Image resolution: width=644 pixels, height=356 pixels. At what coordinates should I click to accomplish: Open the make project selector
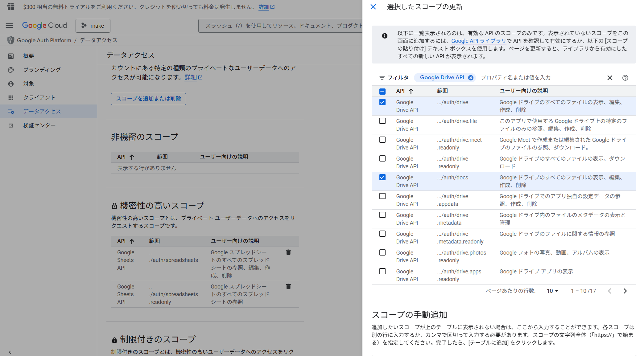coord(93,26)
